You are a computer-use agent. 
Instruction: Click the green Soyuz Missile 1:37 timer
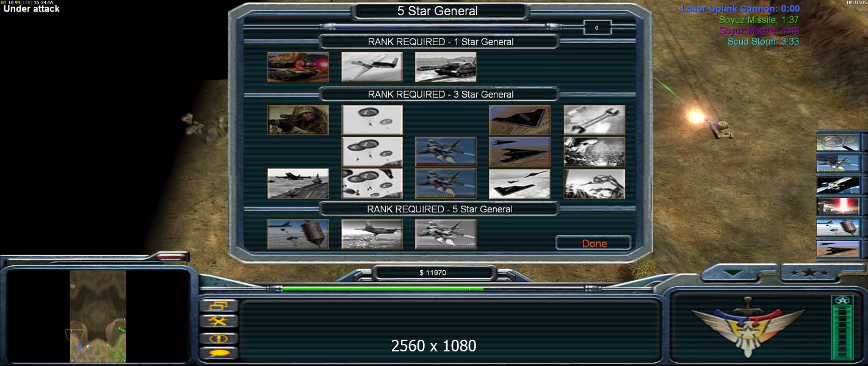tap(759, 20)
